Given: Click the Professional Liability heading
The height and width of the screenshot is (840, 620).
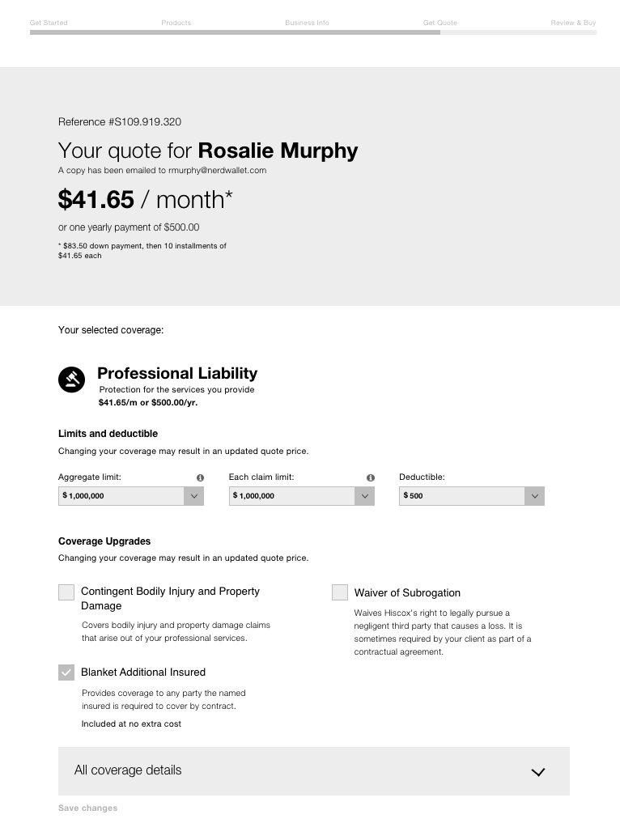Looking at the screenshot, I should [x=177, y=373].
